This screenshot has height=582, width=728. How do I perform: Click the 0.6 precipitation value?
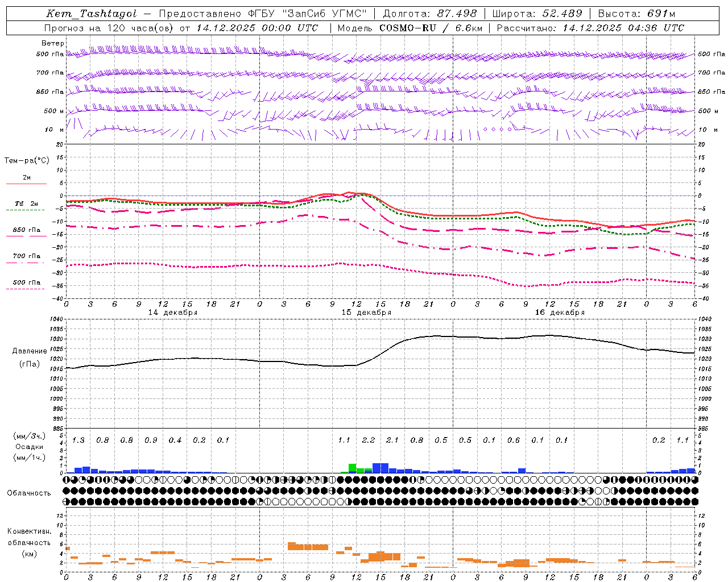[514, 440]
